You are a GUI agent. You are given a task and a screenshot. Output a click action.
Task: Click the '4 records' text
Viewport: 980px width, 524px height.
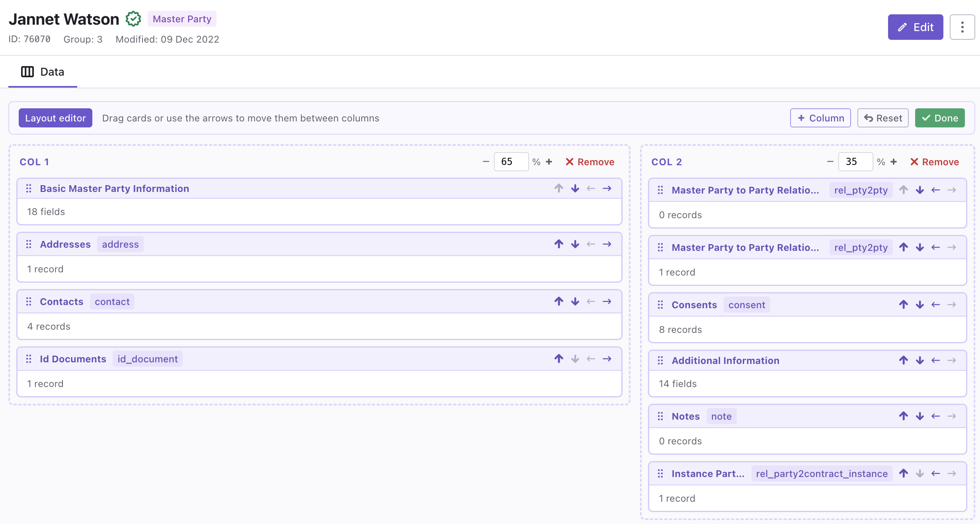pyautogui.click(x=49, y=326)
